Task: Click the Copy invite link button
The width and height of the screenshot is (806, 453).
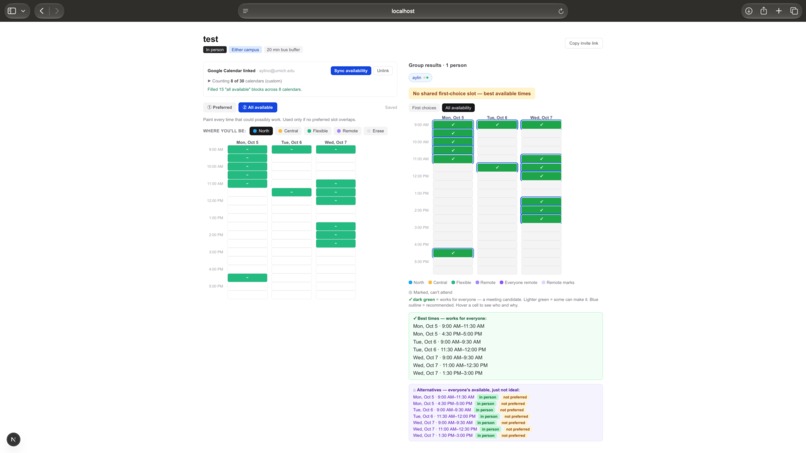Action: [x=583, y=43]
